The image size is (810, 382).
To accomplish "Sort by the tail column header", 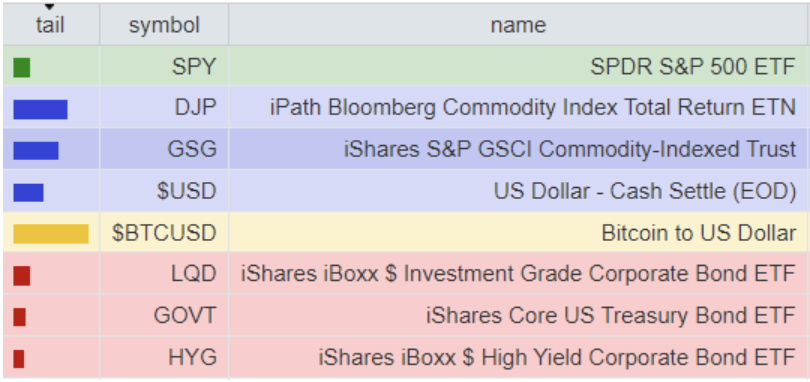I will click(x=51, y=25).
